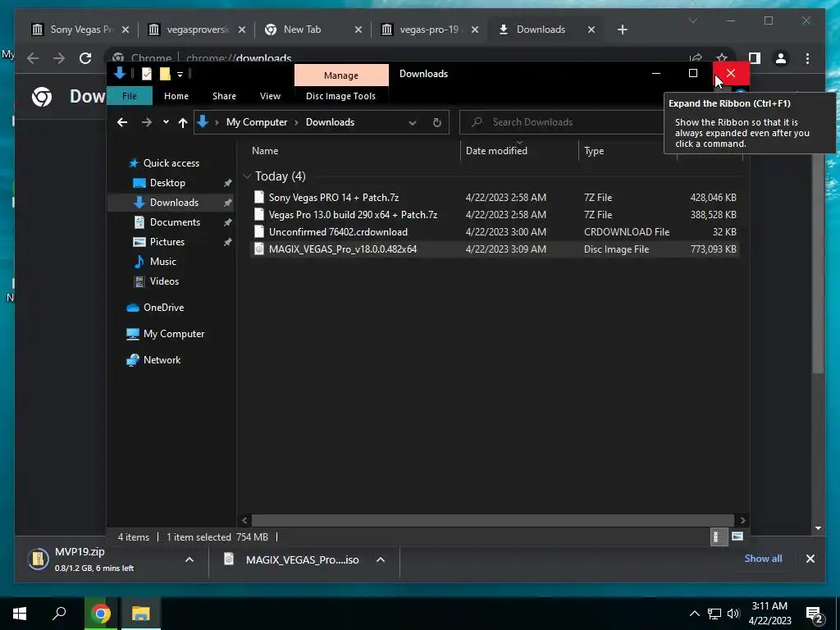Click the Properties icon in Explorer title bar
The height and width of the screenshot is (630, 840).
coord(147,74)
